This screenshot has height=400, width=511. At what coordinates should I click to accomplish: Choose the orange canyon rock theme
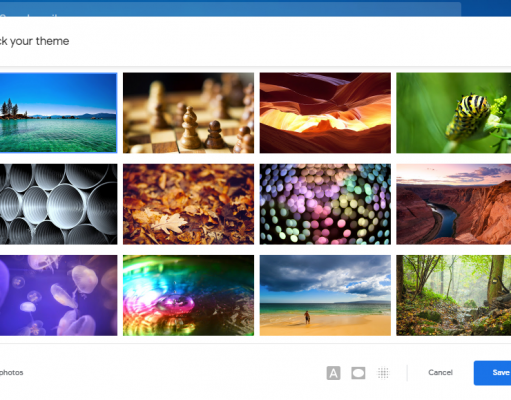(x=325, y=113)
